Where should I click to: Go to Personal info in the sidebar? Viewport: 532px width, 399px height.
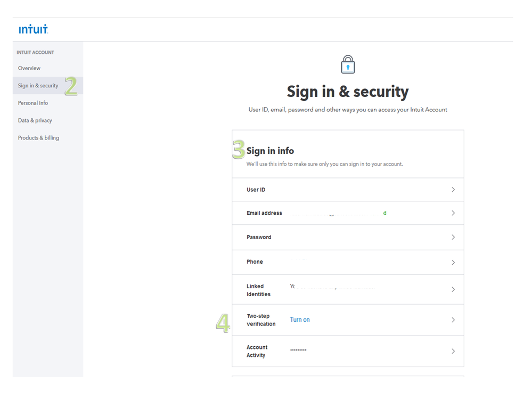click(33, 103)
